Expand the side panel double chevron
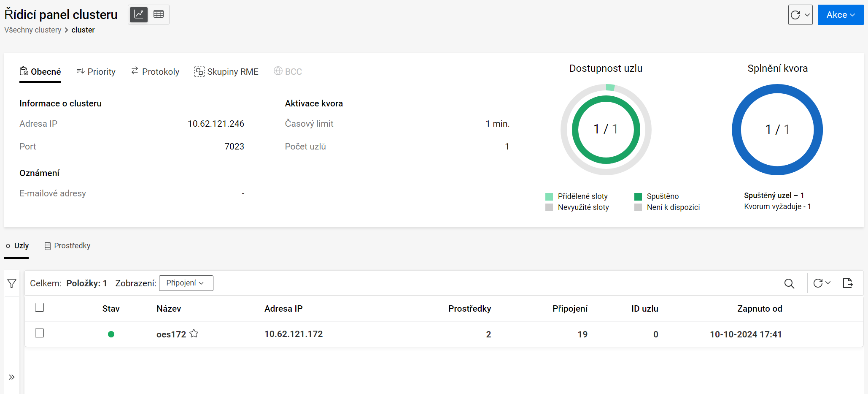 (12, 377)
